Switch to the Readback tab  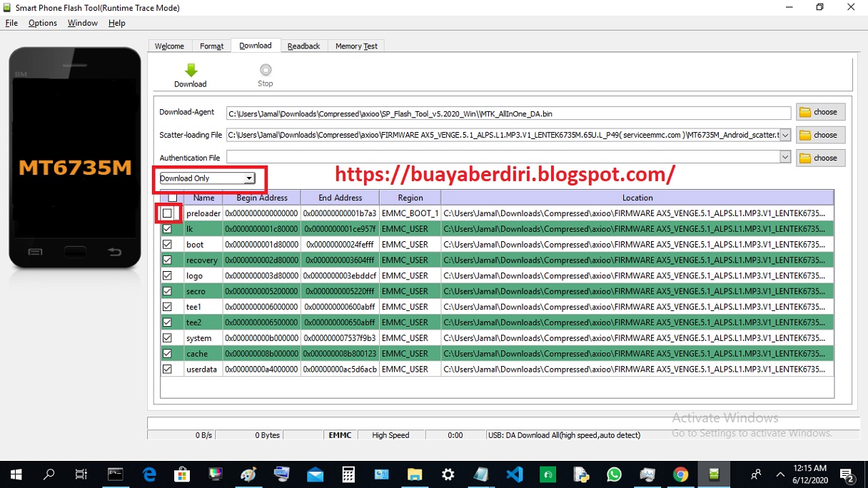coord(303,45)
